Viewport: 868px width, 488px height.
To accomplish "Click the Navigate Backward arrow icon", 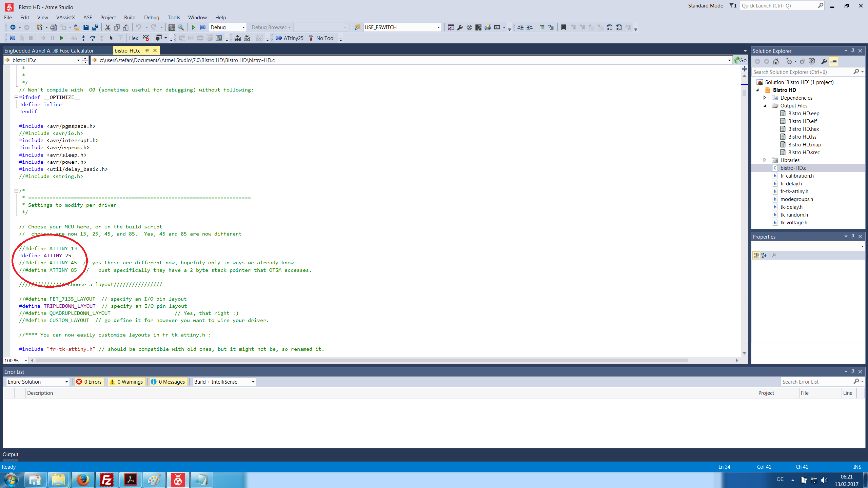I will tap(13, 27).
